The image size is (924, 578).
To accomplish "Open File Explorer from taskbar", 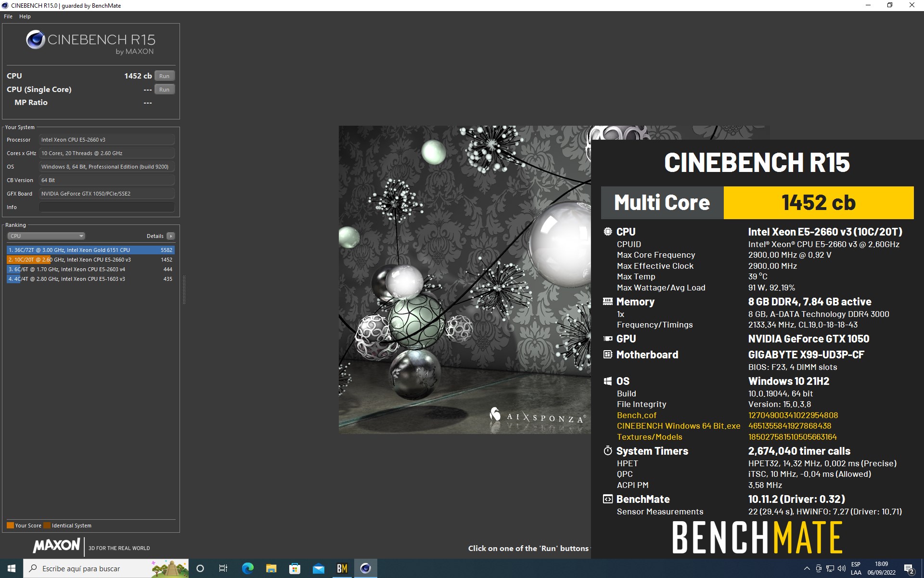I will pos(271,568).
